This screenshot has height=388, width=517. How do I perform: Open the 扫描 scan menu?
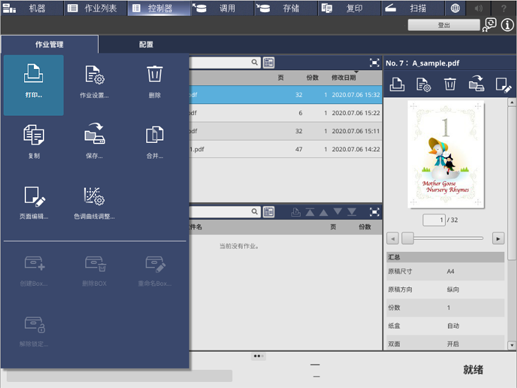click(x=412, y=8)
